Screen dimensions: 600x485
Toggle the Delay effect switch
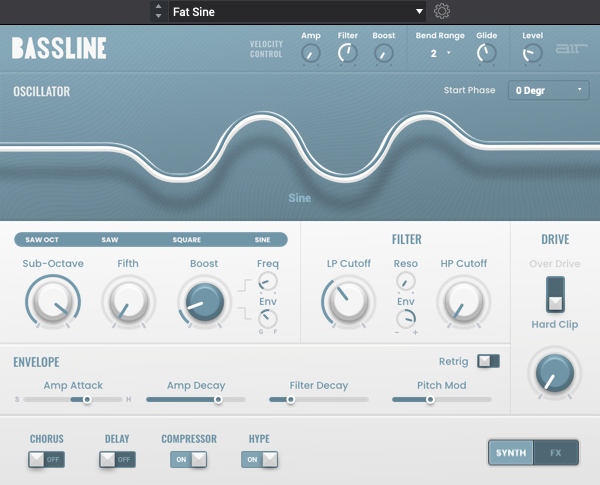(x=117, y=459)
